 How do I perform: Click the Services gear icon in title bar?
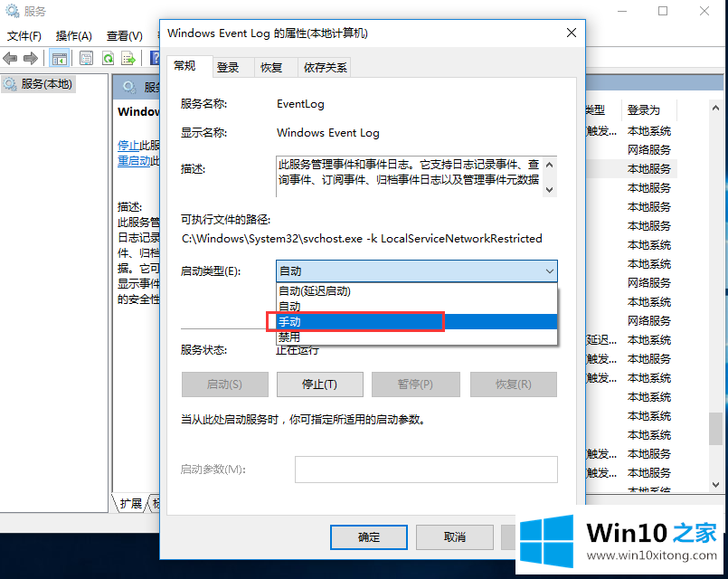pos(12,11)
